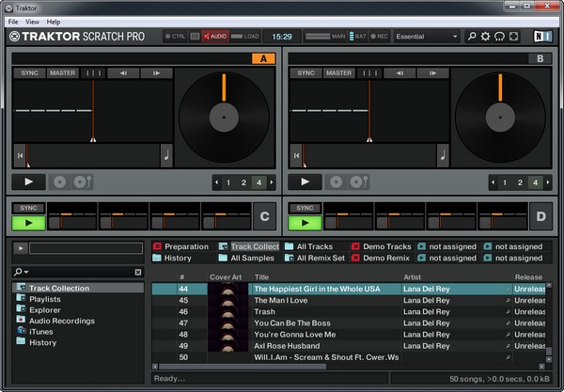Click the headphones cue icon in header
The height and width of the screenshot is (392, 564).
point(499,37)
